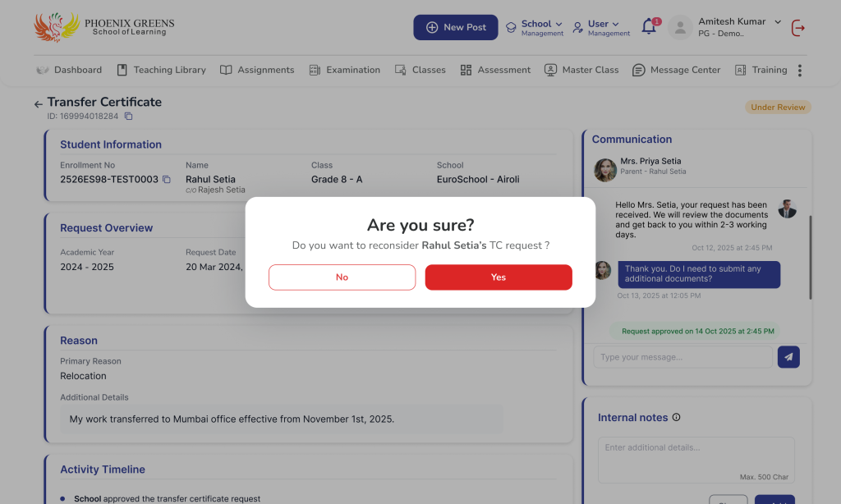
Task: Click the back arrow beside Transfer Certificate
Action: click(x=38, y=104)
